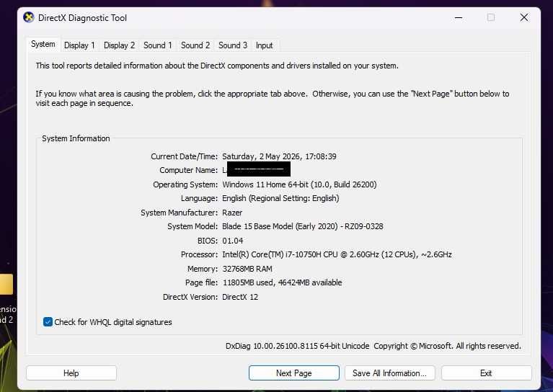Click the DirectX Version value 'DirectX 12'
Viewport: 553px width, 392px height.
pyautogui.click(x=240, y=297)
